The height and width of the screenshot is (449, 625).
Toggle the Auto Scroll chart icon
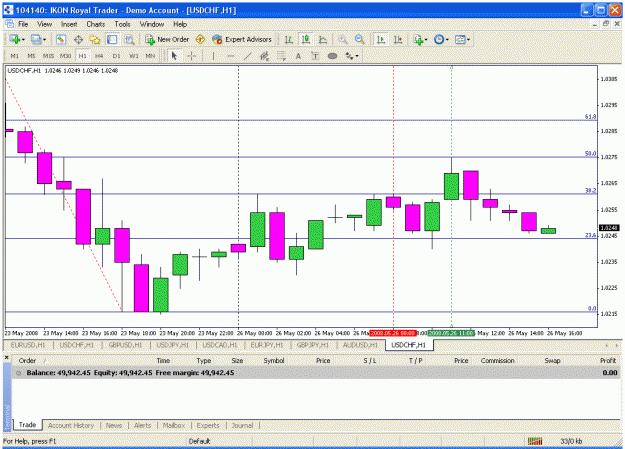coord(381,39)
